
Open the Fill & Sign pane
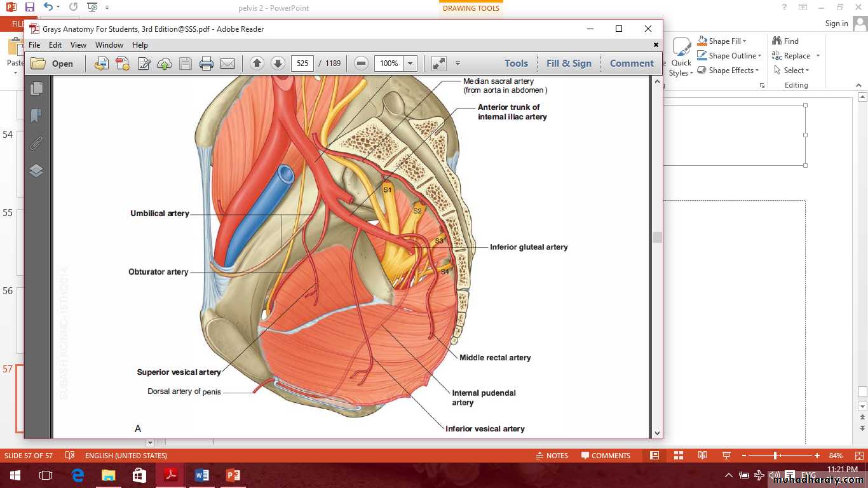click(569, 64)
